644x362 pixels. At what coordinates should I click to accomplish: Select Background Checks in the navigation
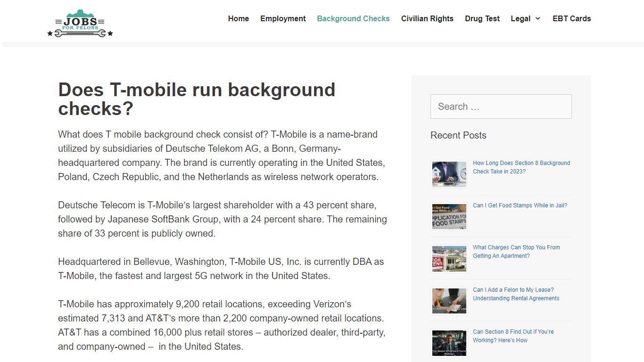pyautogui.click(x=353, y=19)
